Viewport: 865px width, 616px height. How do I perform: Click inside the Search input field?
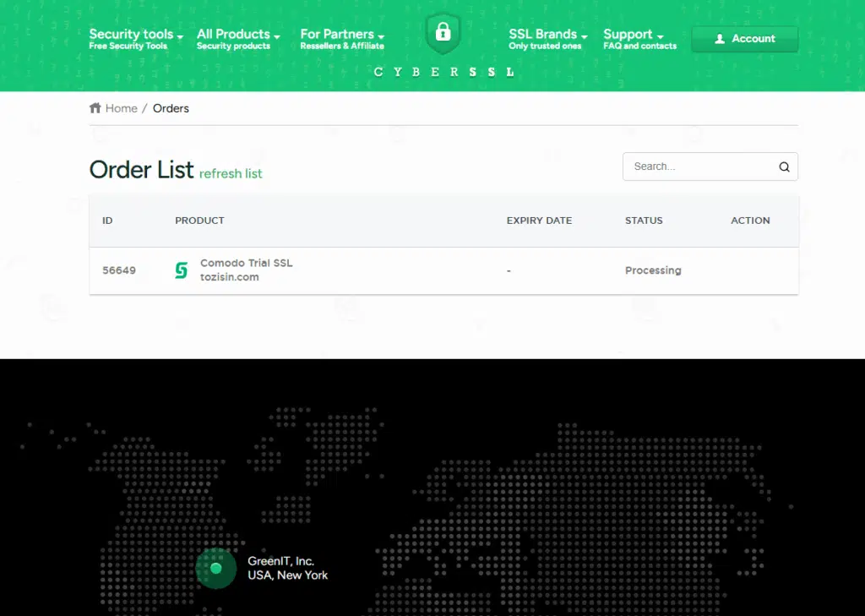(x=704, y=166)
